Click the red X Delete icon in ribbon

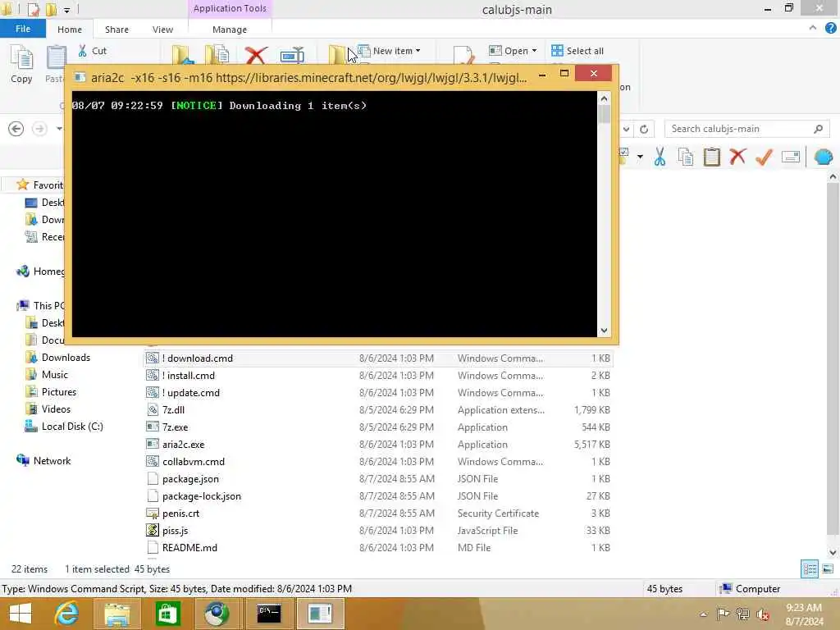(256, 55)
